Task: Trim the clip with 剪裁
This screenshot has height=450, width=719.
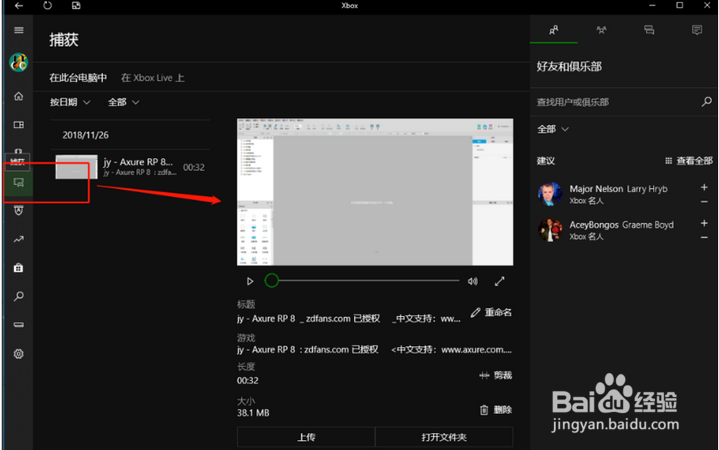Action: (x=496, y=375)
